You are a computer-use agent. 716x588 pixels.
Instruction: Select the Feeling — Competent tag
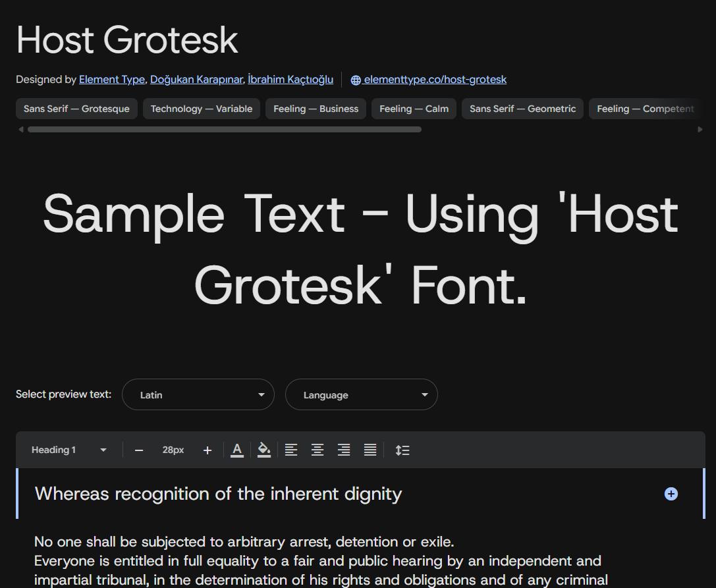645,109
